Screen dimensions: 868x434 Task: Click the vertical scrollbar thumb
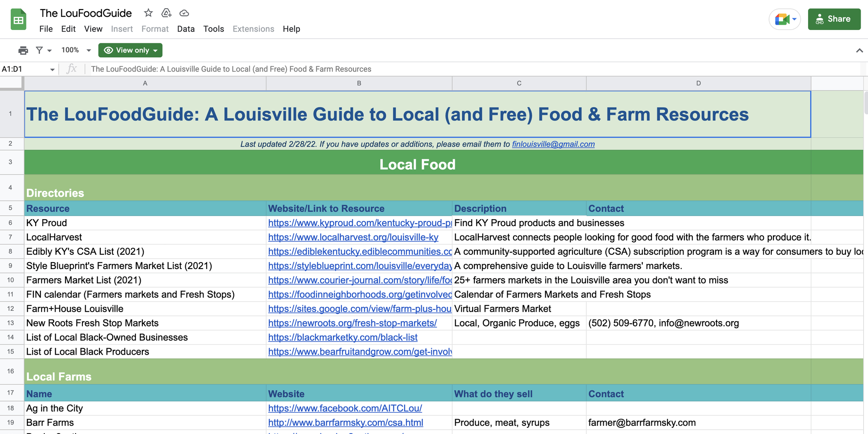click(866, 102)
